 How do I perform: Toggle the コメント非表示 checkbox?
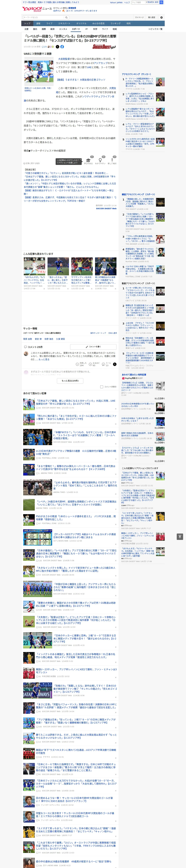tap(102, 387)
